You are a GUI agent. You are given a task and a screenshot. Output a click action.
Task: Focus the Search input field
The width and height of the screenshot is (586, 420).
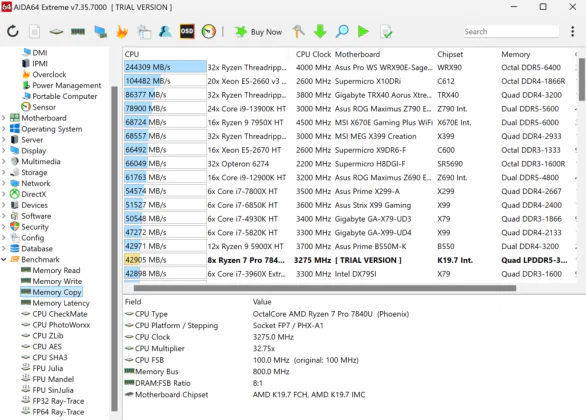tap(511, 31)
